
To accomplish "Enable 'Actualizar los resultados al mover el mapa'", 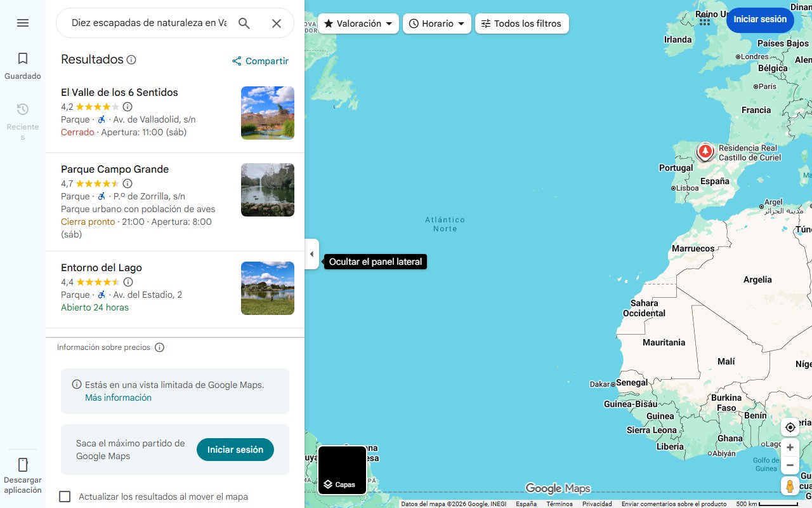I will tap(65, 497).
